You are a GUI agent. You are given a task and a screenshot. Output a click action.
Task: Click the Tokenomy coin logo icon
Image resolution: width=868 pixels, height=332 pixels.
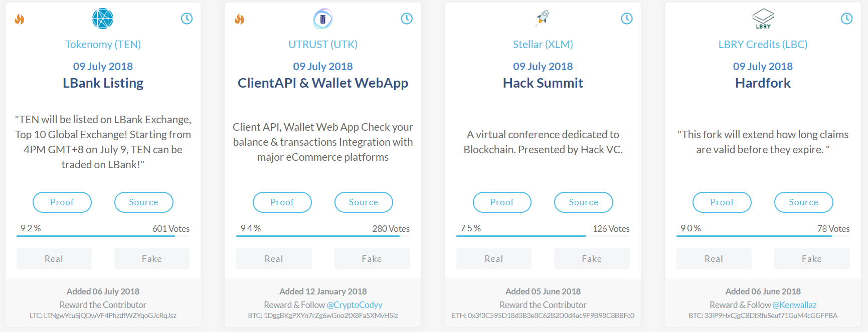tap(103, 19)
